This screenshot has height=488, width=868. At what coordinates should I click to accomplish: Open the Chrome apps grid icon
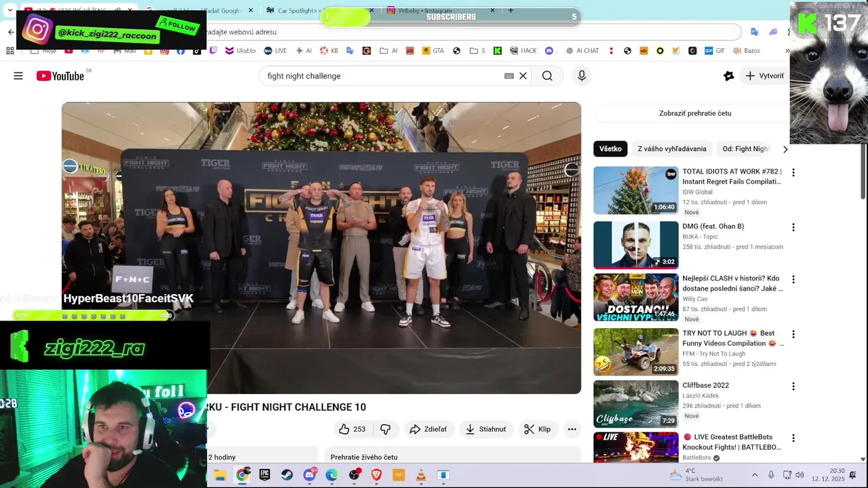[x=10, y=51]
